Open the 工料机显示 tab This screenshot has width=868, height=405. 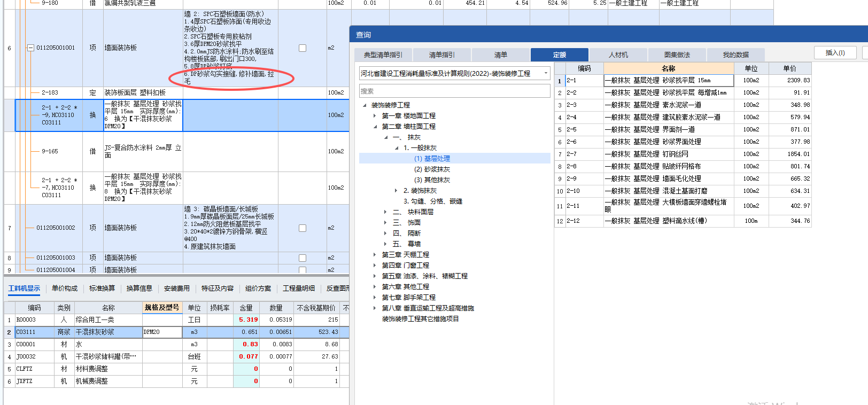pos(24,289)
